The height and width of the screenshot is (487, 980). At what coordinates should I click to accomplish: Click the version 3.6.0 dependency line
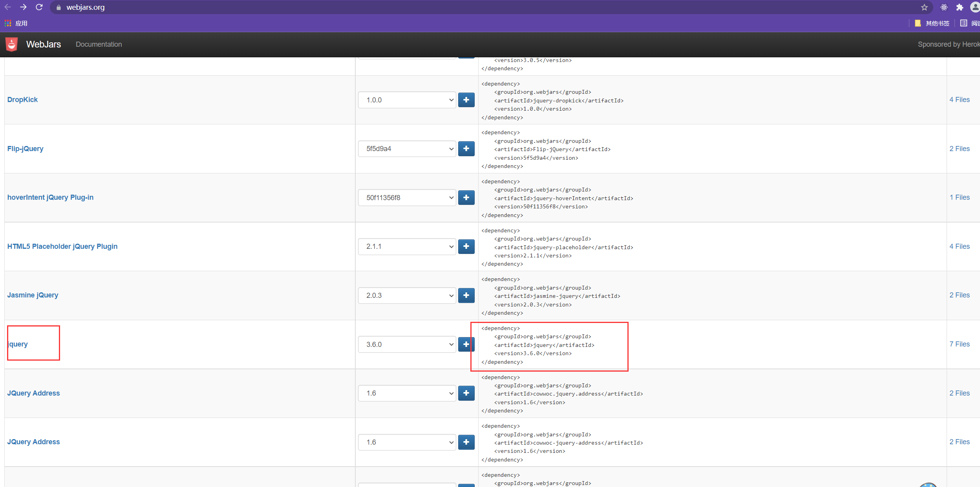coord(533,354)
